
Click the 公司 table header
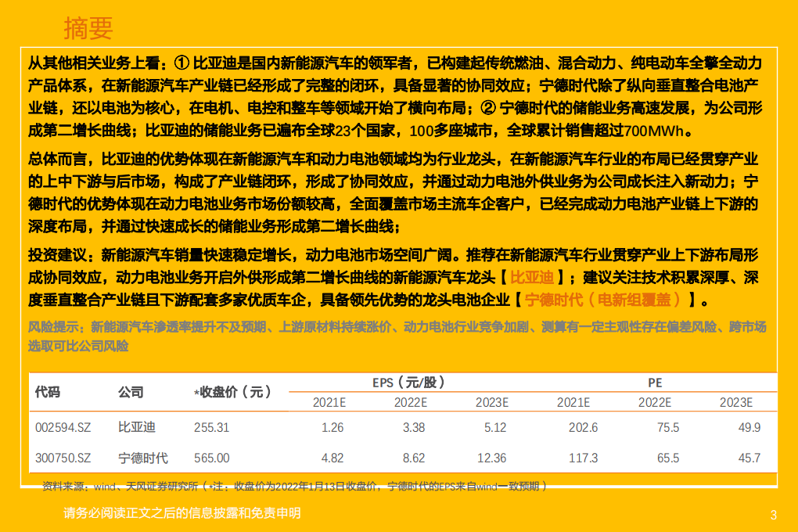pyautogui.click(x=131, y=393)
